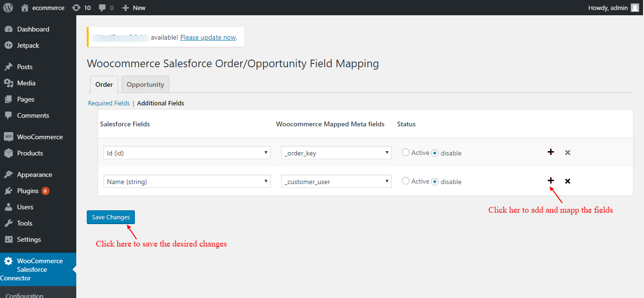
Task: Click the plus icon in the Name row
Action: (x=551, y=181)
